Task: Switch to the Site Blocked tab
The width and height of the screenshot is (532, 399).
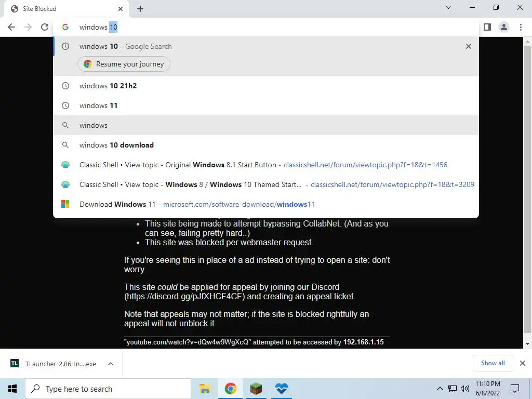Action: pos(66,9)
